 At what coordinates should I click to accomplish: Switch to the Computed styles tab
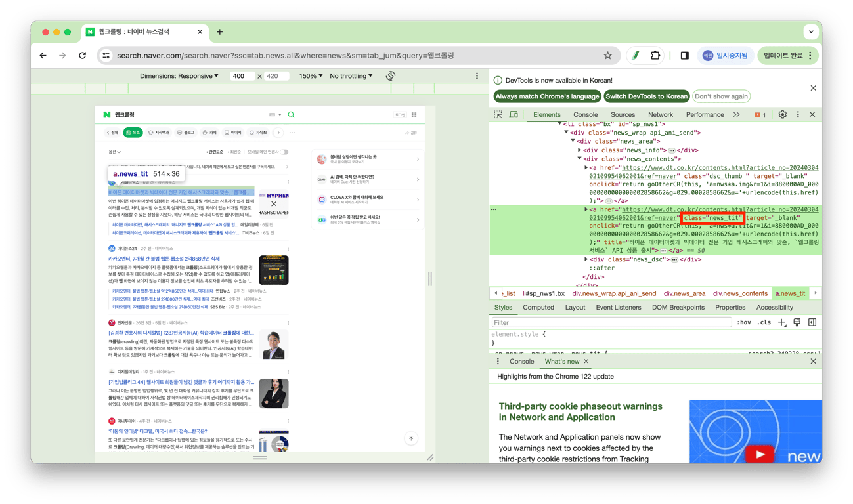coord(538,308)
